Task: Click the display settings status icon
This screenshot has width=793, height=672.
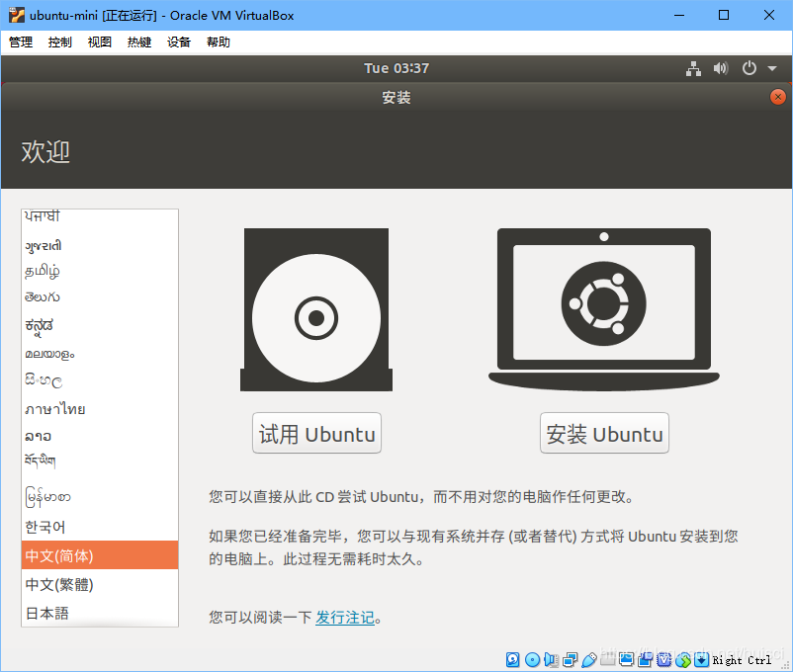Action: coord(626,659)
